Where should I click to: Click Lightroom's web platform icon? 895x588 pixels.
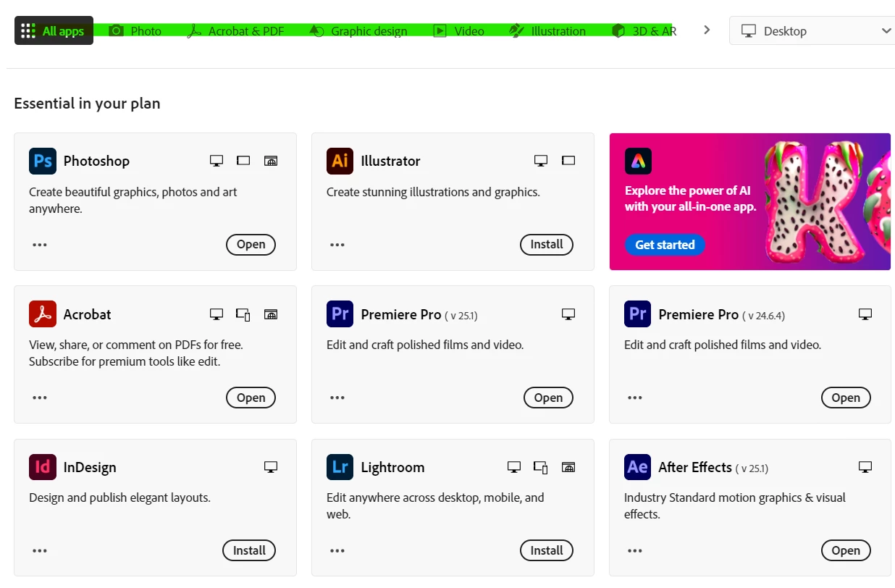(x=568, y=467)
